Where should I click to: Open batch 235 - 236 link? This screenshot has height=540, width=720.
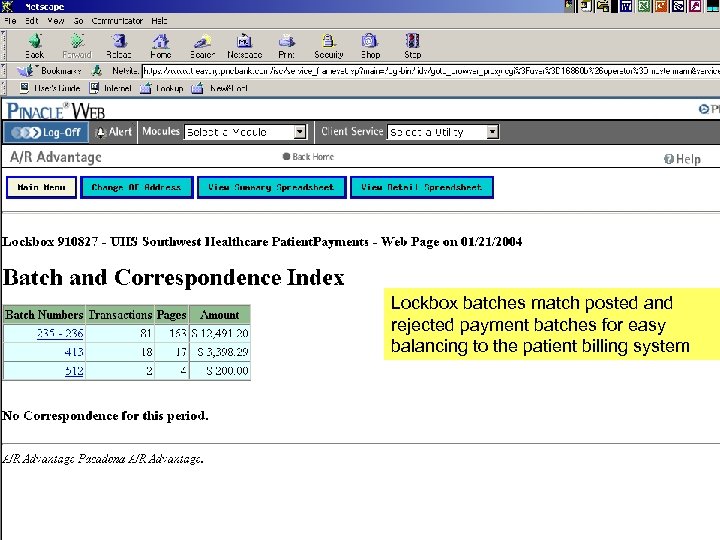[60, 333]
